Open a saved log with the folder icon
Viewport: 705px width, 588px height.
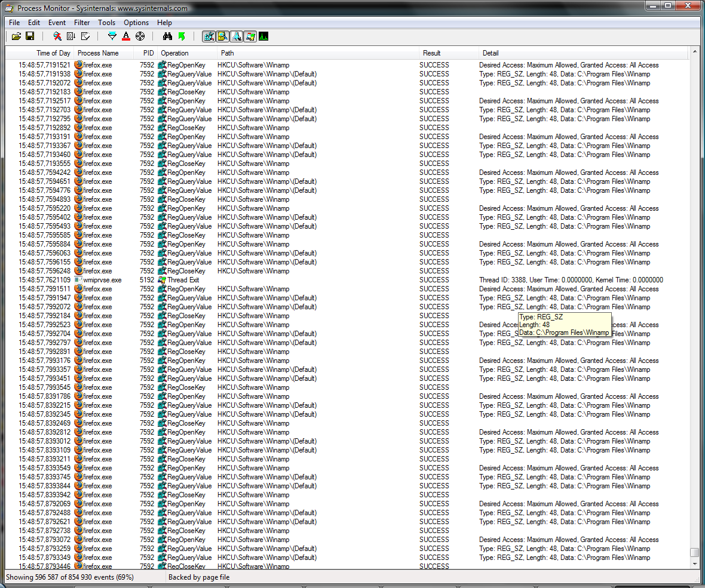point(17,36)
